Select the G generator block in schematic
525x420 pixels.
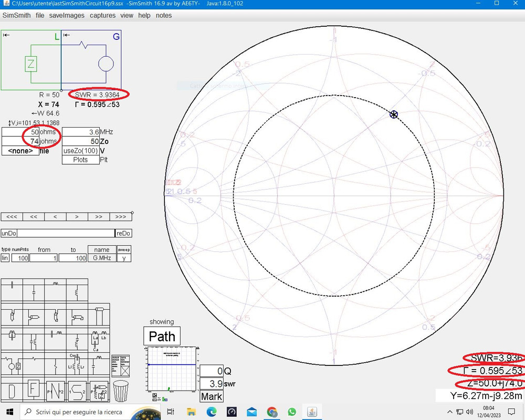click(x=91, y=60)
